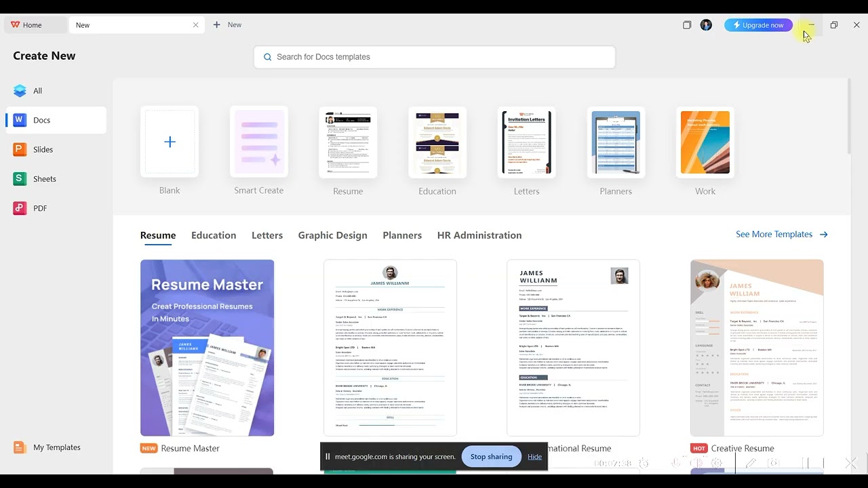Switch to the Resume templates tab
The width and height of the screenshot is (868, 488).
[x=158, y=235]
